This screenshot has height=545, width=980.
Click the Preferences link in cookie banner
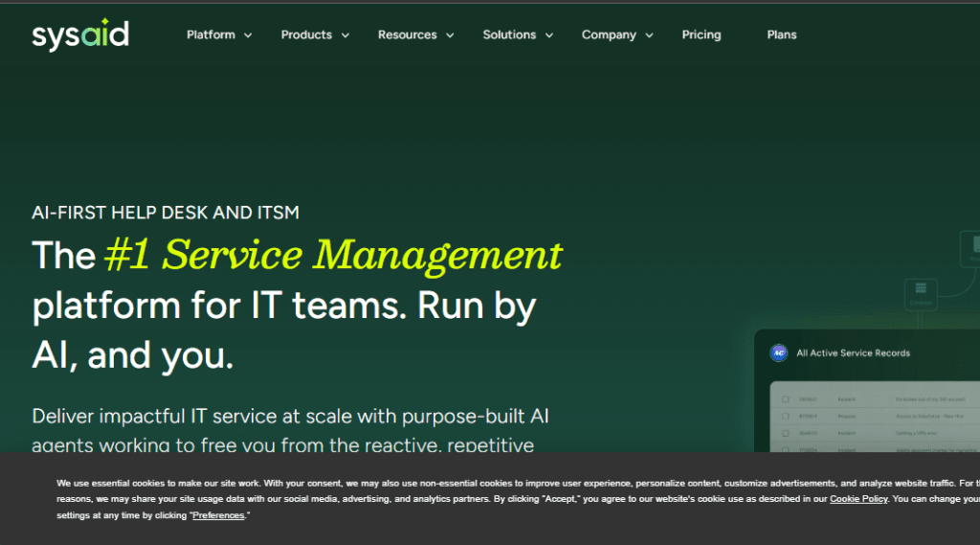click(x=220, y=515)
